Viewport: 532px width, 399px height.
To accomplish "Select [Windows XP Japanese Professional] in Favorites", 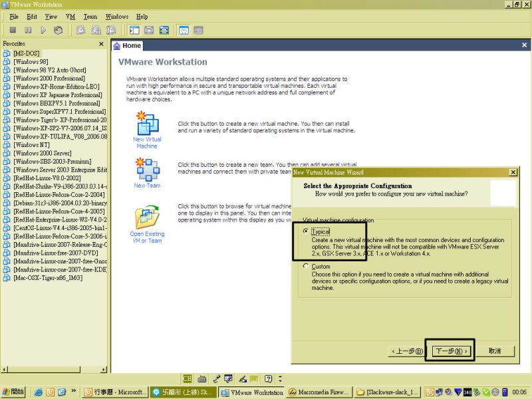I will click(58, 95).
